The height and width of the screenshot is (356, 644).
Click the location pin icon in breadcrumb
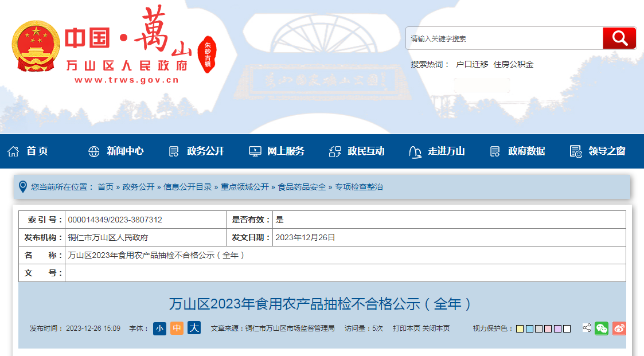(x=23, y=186)
